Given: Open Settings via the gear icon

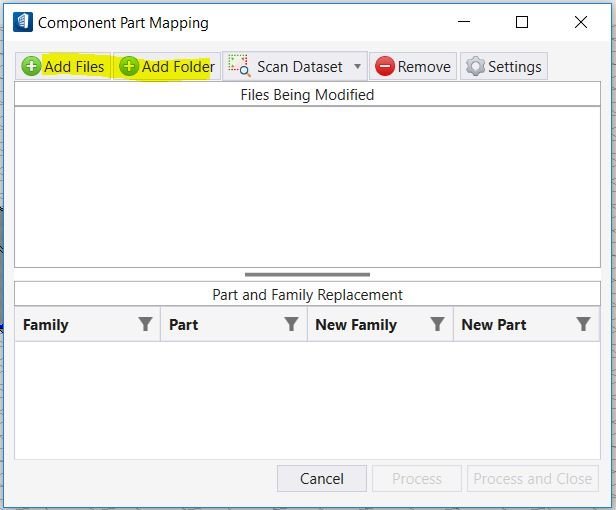Looking at the screenshot, I should click(475, 66).
